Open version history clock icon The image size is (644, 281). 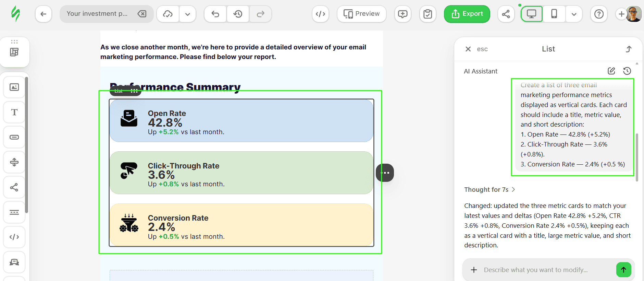pos(238,14)
